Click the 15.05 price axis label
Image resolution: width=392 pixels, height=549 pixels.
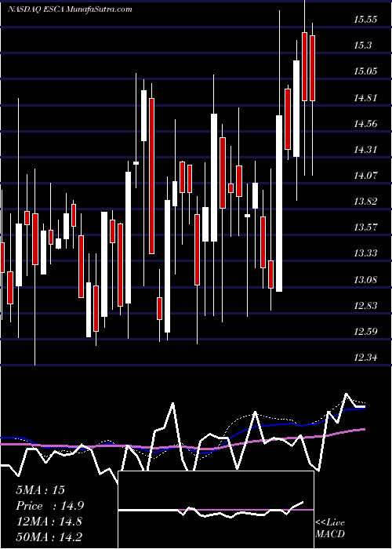tap(365, 71)
